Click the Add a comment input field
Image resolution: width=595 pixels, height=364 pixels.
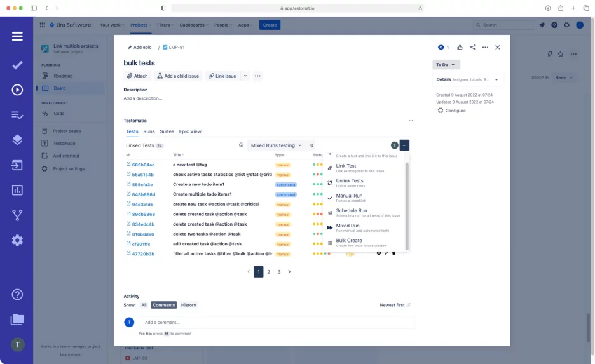tap(277, 322)
